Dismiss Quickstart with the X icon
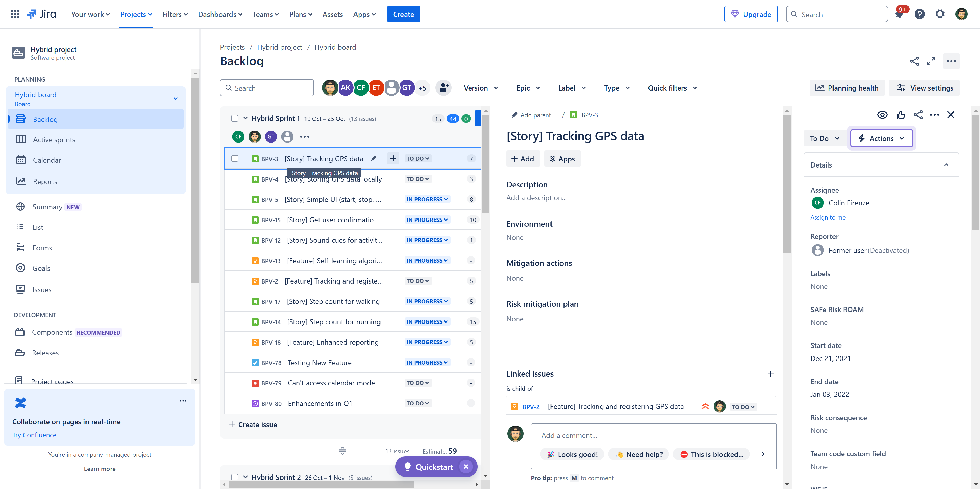The image size is (980, 489). (466, 467)
